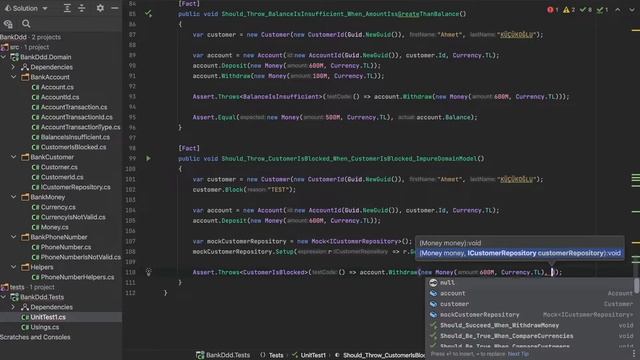The height and width of the screenshot is (360, 640).
Task: Click UnitTest1 class breadcrumb
Action: pyautogui.click(x=309, y=355)
